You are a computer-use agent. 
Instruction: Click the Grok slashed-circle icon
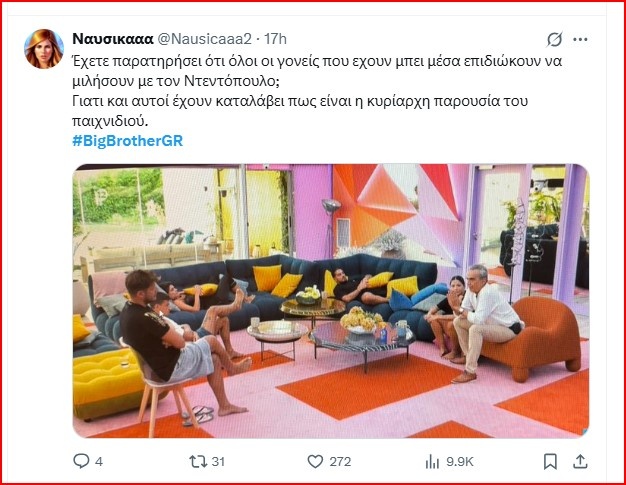point(555,39)
